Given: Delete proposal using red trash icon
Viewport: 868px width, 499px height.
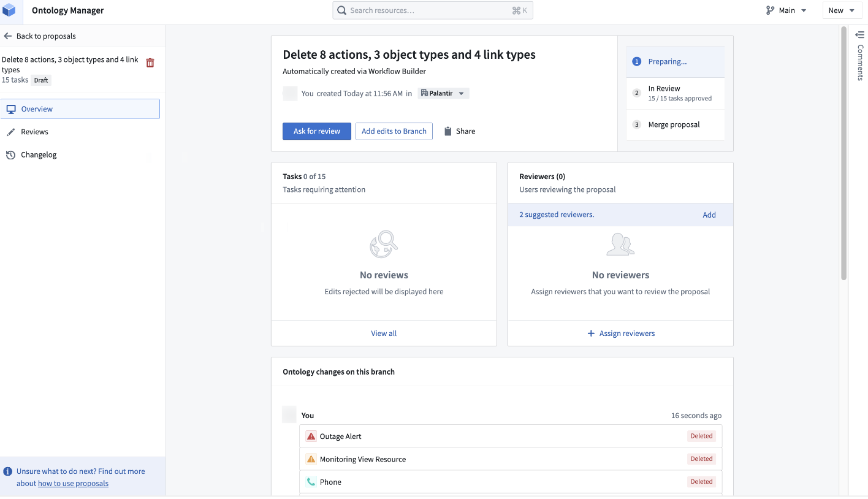Looking at the screenshot, I should coord(150,63).
